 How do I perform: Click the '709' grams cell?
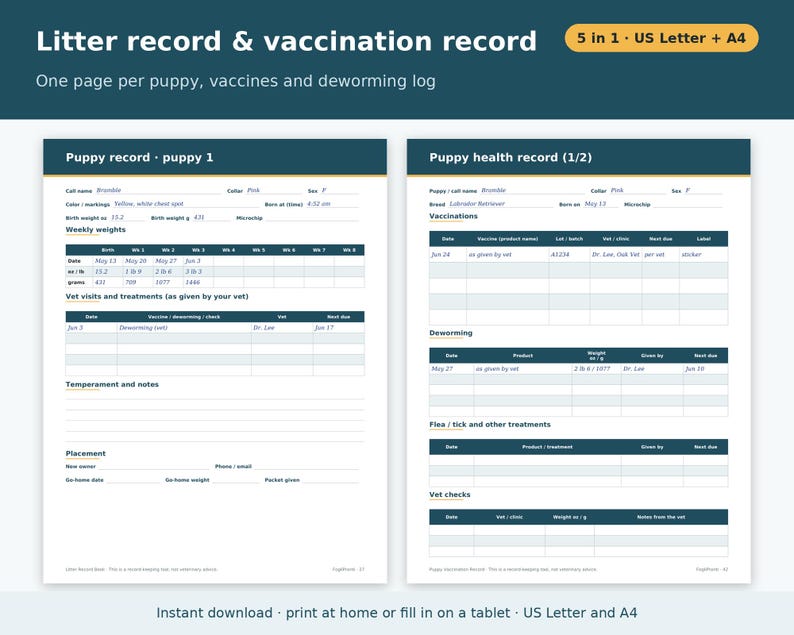coord(138,282)
